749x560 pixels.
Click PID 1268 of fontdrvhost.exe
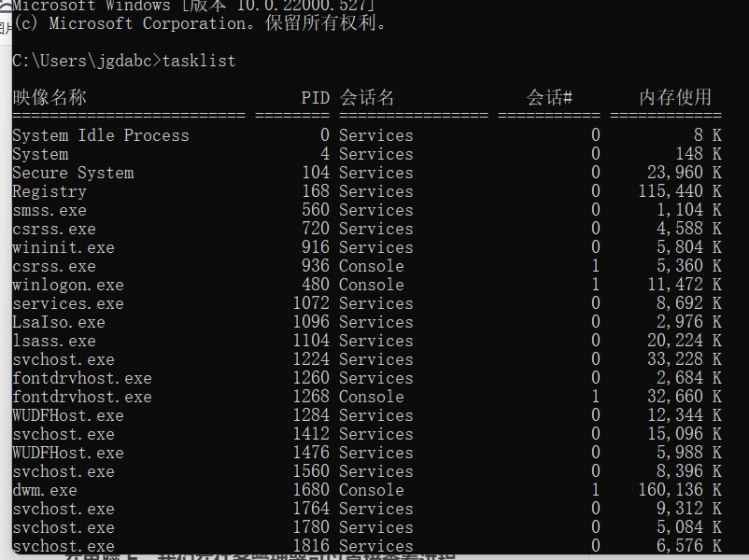[311, 397]
